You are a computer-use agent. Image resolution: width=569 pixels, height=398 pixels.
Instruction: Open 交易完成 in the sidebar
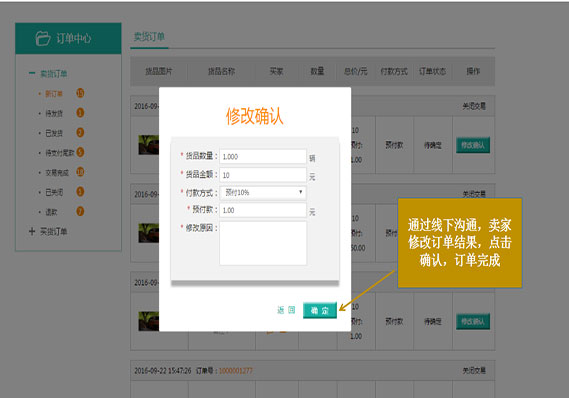(57, 173)
